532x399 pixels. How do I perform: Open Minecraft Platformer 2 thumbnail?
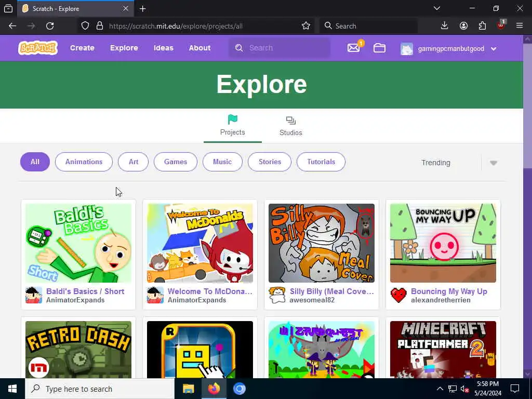point(443,350)
